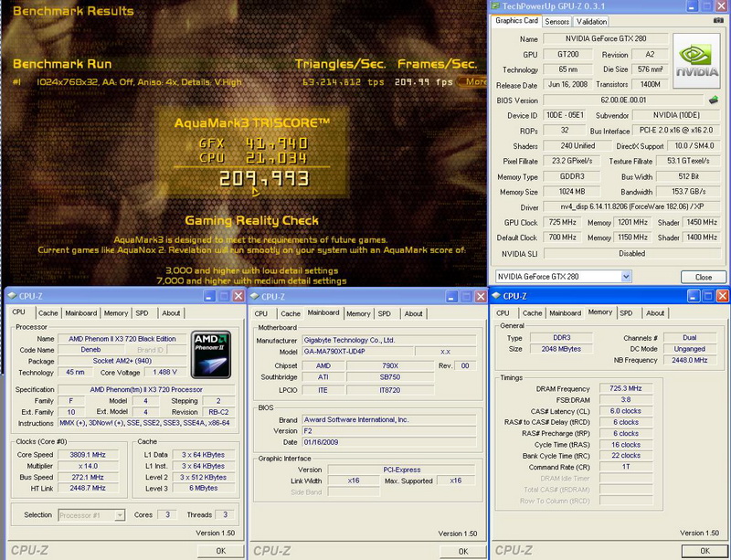Click the Memory CPU-Z window title icon
The image size is (731, 560).
pyautogui.click(x=496, y=296)
